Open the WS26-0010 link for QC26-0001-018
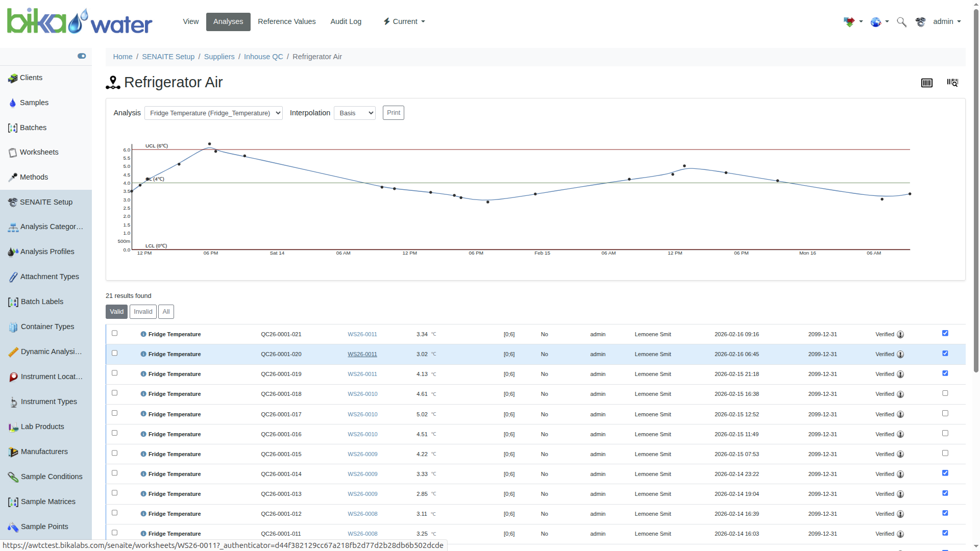Image resolution: width=980 pixels, height=551 pixels. click(362, 394)
